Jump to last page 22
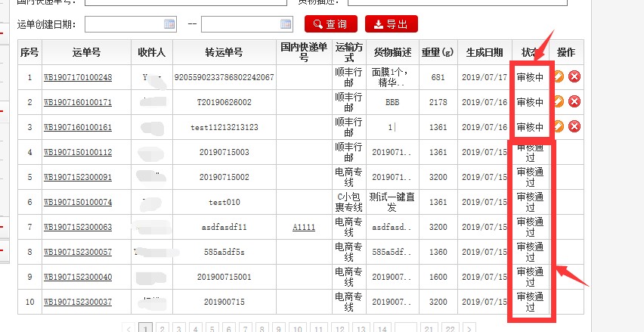This screenshot has height=332, width=644. pos(450,329)
